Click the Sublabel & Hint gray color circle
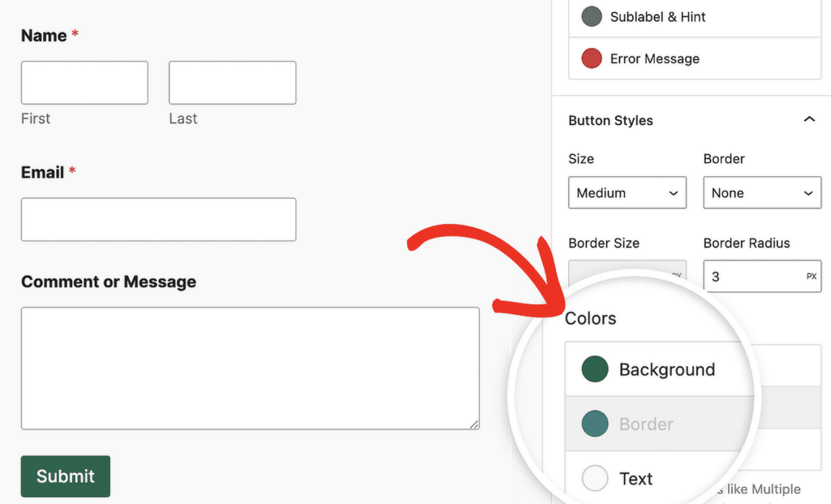 point(592,16)
